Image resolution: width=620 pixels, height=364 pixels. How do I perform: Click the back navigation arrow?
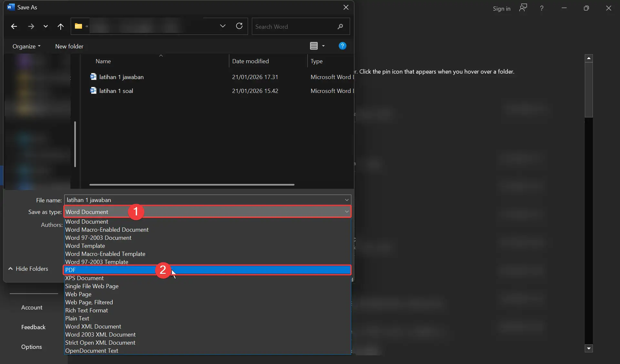click(14, 26)
